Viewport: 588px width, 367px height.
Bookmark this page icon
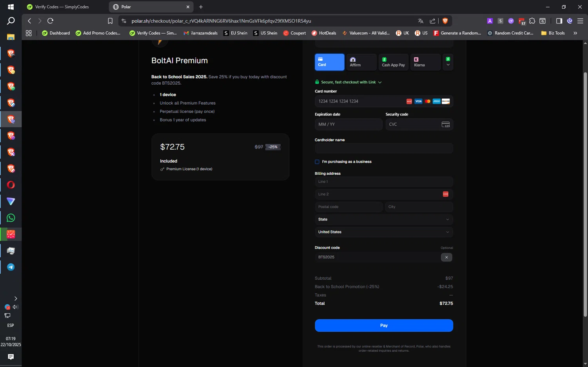[110, 21]
